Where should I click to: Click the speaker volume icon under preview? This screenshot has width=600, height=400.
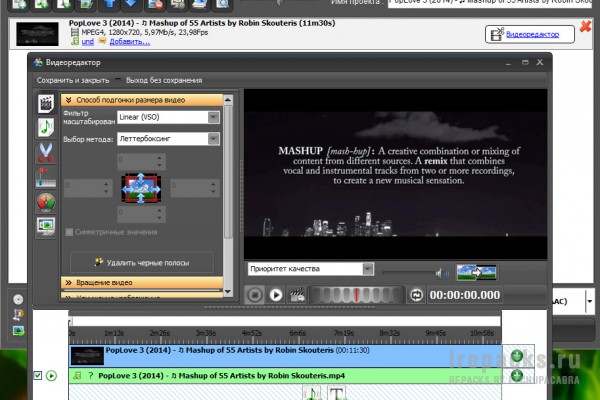(x=442, y=273)
